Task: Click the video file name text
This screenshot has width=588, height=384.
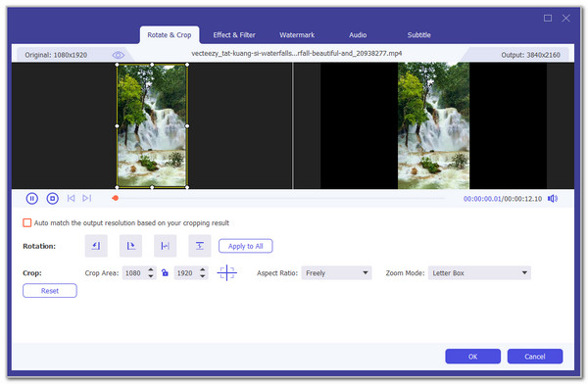Action: (x=296, y=53)
